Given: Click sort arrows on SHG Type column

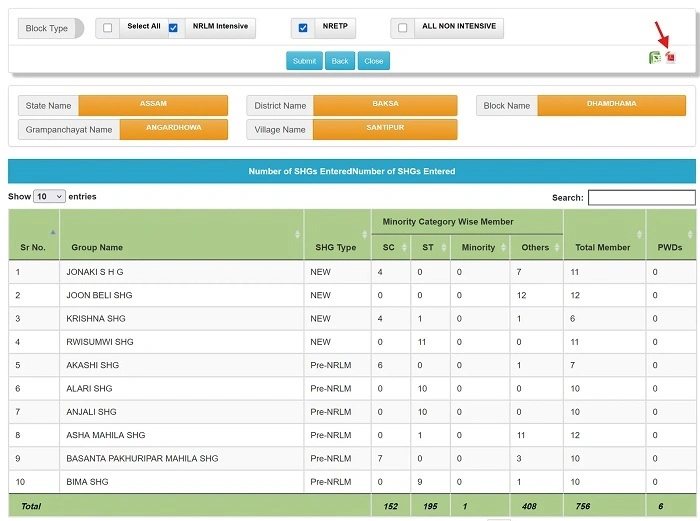Looking at the screenshot, I should [364, 234].
